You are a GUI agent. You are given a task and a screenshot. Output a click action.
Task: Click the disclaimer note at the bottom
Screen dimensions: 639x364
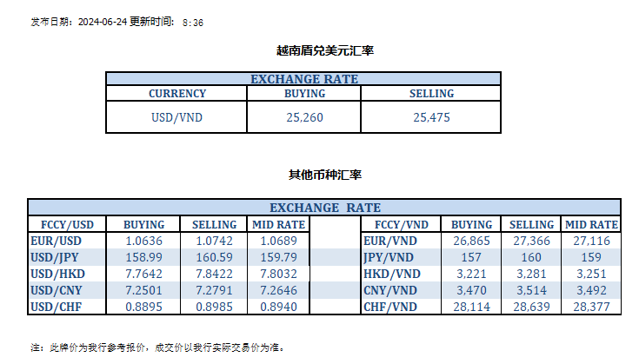[x=156, y=347]
